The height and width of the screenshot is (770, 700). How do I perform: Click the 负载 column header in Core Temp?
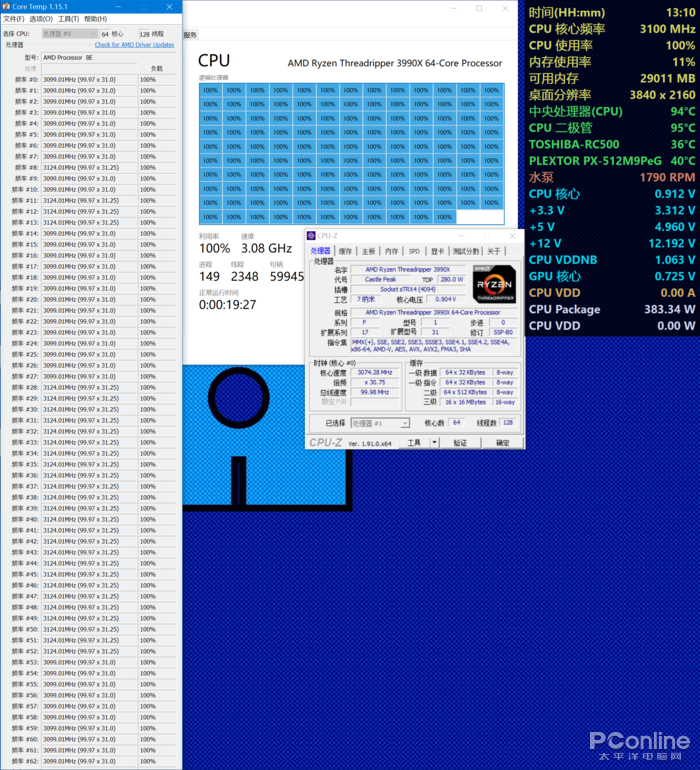coord(156,68)
